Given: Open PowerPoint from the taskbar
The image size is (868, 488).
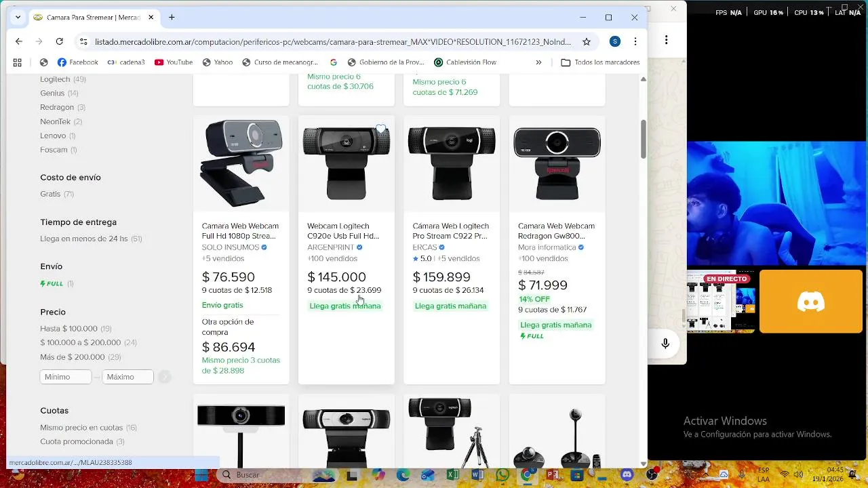Looking at the screenshot, I should pyautogui.click(x=552, y=475).
